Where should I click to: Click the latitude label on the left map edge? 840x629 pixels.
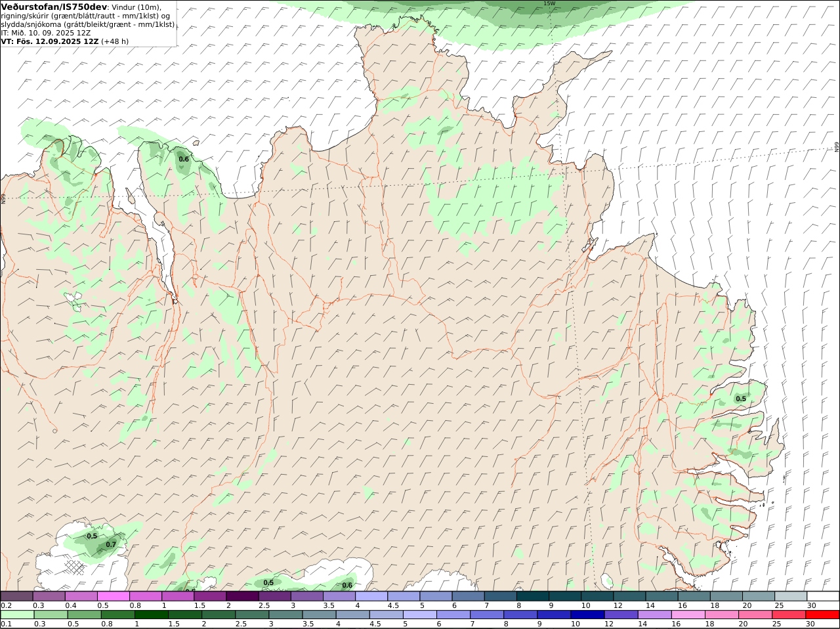[x=3, y=198]
